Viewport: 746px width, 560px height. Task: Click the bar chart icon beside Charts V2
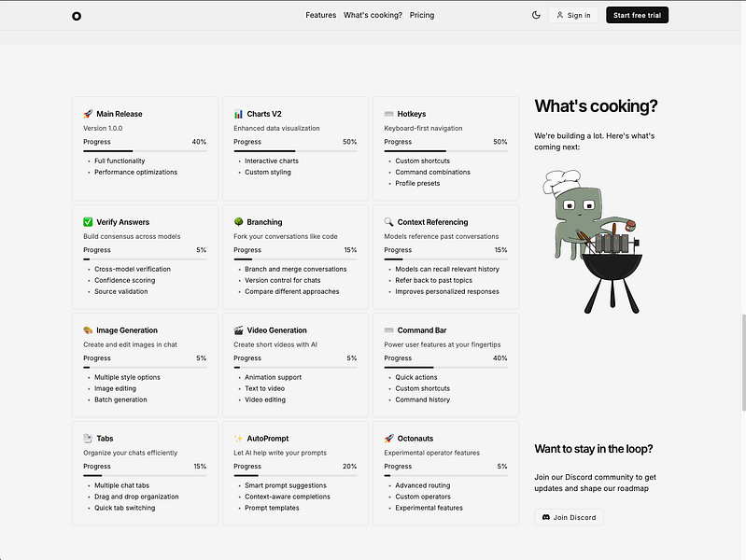(x=238, y=114)
